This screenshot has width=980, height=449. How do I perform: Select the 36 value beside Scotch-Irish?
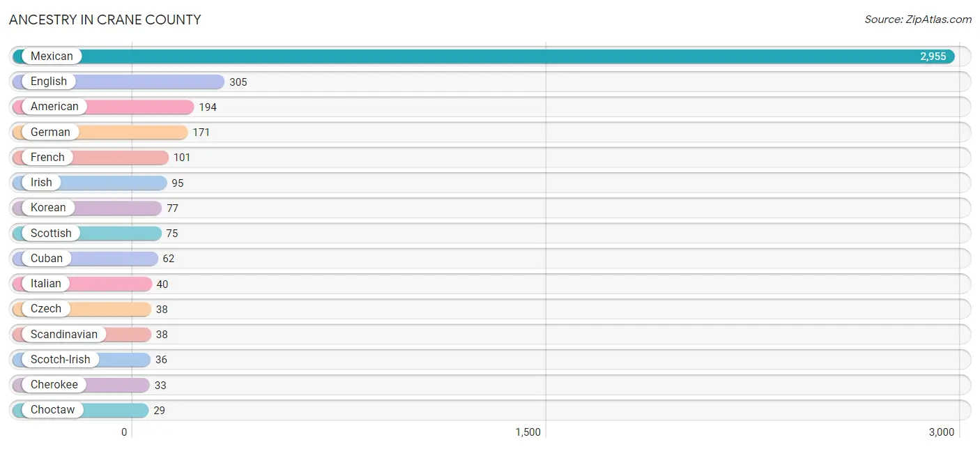pyautogui.click(x=162, y=360)
